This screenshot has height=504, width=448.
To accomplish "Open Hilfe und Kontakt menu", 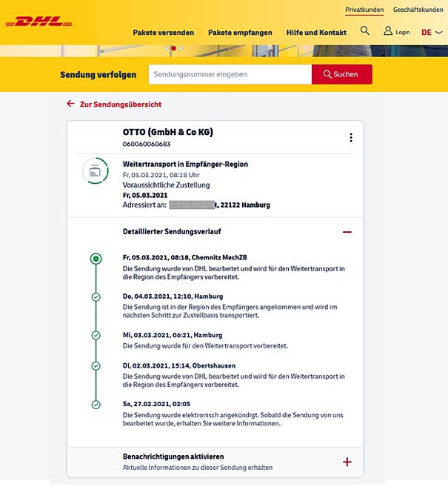I will (x=316, y=33).
